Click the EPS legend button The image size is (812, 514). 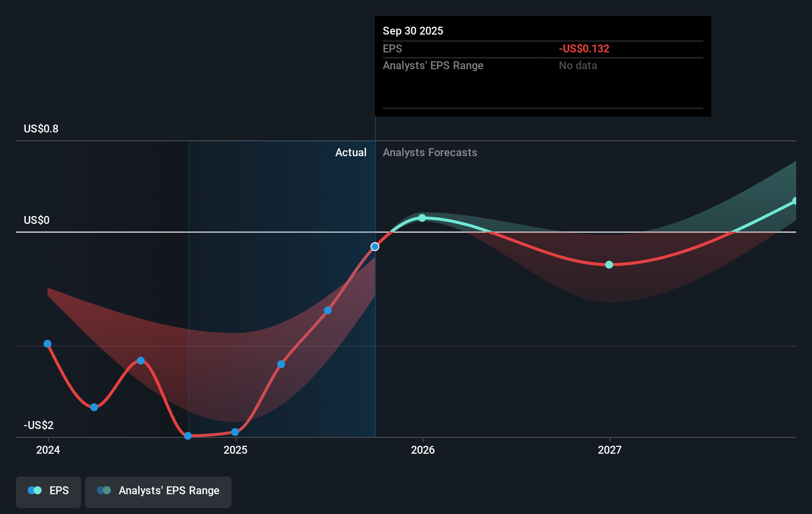pyautogui.click(x=48, y=491)
